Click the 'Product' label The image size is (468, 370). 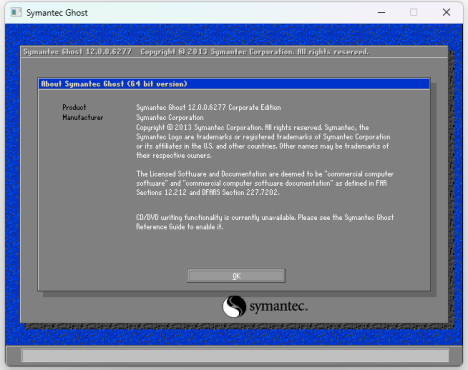(x=74, y=107)
